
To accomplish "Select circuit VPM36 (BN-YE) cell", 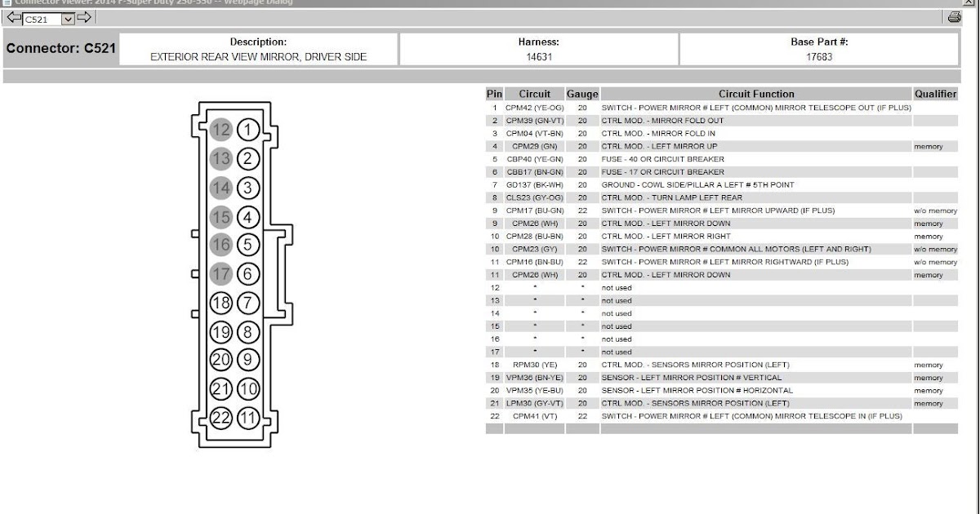I will tap(535, 378).
